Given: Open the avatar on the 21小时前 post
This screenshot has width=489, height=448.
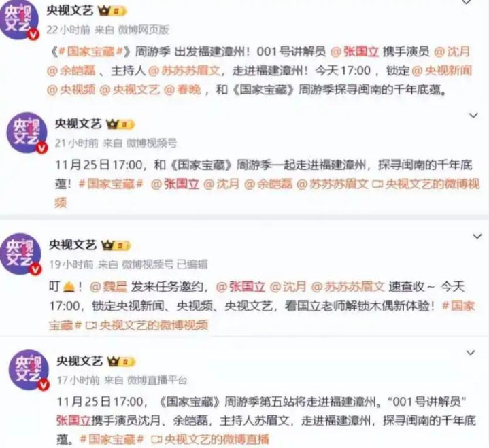Looking at the screenshot, I should pos(27,133).
